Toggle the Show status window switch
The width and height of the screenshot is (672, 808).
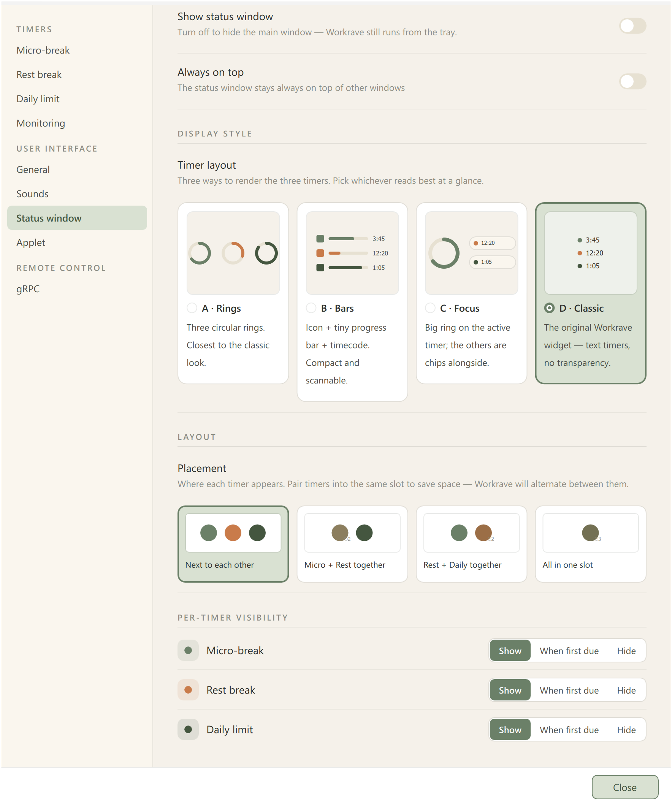tap(632, 26)
